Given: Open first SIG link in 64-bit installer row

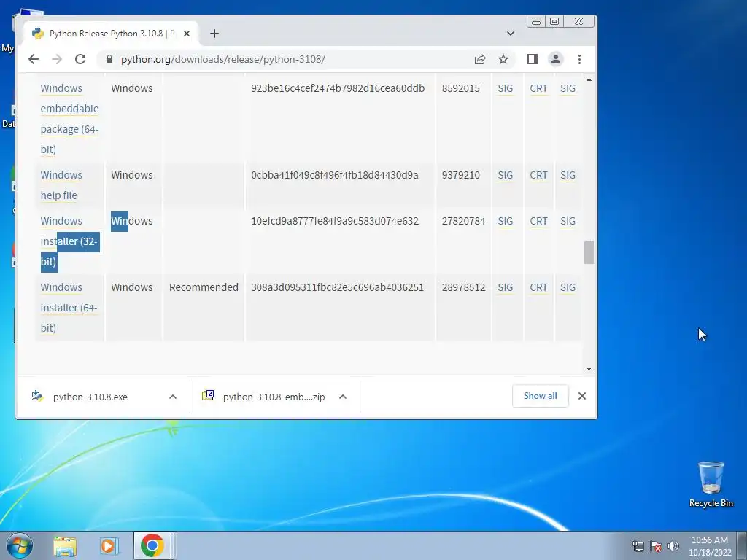Looking at the screenshot, I should tap(505, 287).
